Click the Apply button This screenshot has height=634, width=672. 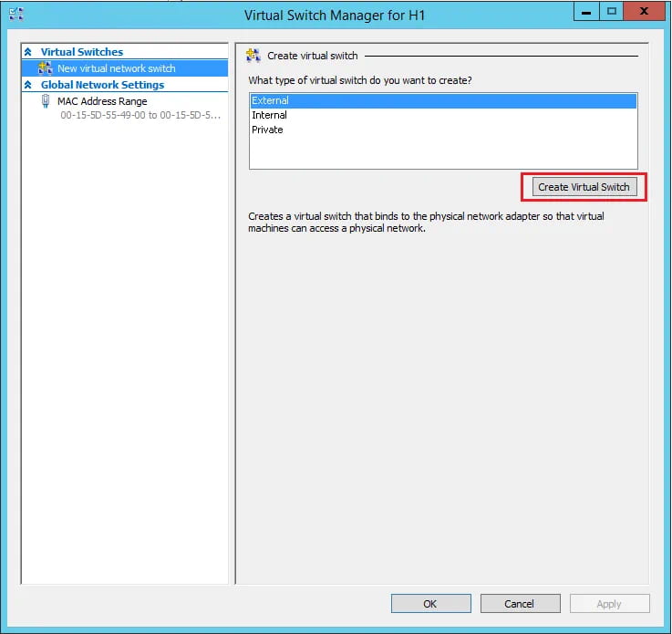coord(609,603)
